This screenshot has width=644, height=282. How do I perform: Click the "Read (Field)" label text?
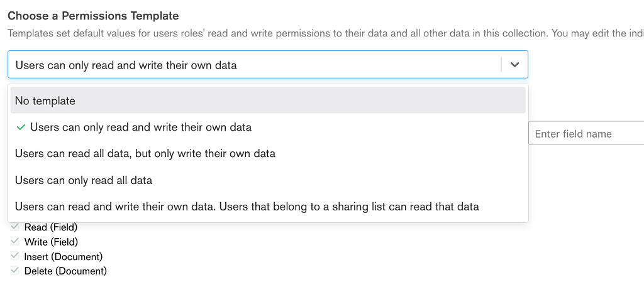[51, 227]
